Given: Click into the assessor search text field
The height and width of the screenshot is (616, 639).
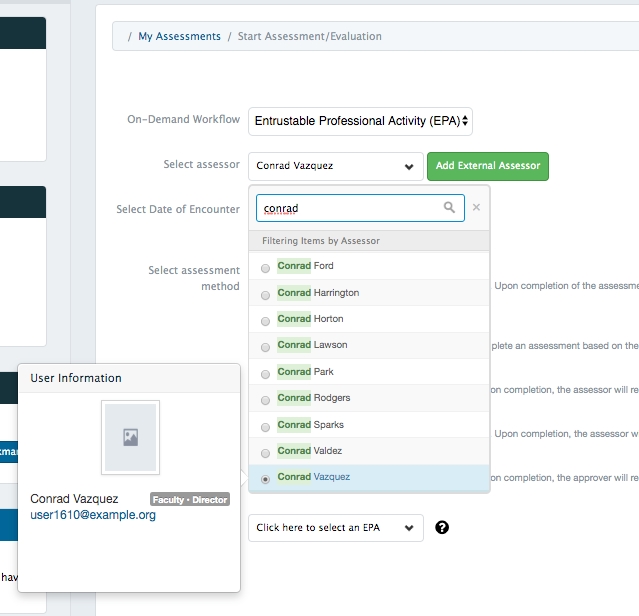Looking at the screenshot, I should [348, 208].
